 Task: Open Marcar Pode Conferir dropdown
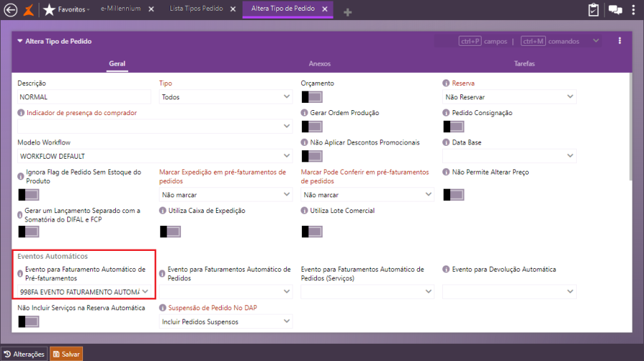pyautogui.click(x=367, y=194)
